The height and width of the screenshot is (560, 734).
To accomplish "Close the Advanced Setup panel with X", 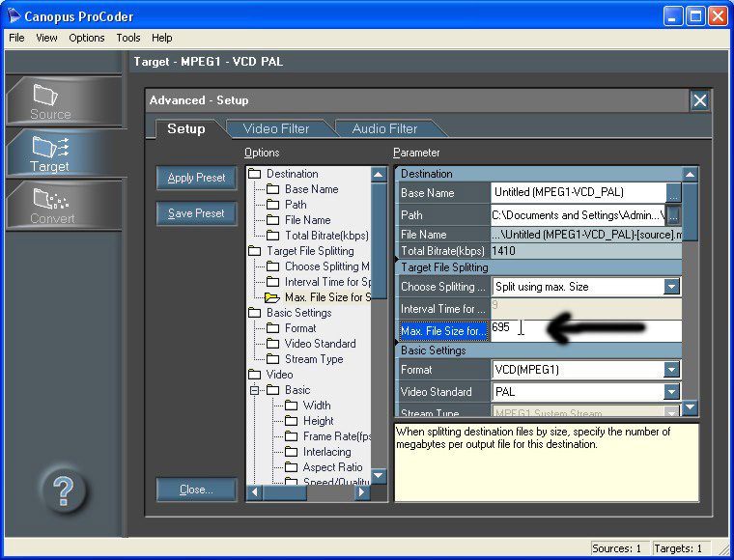I will 700,100.
